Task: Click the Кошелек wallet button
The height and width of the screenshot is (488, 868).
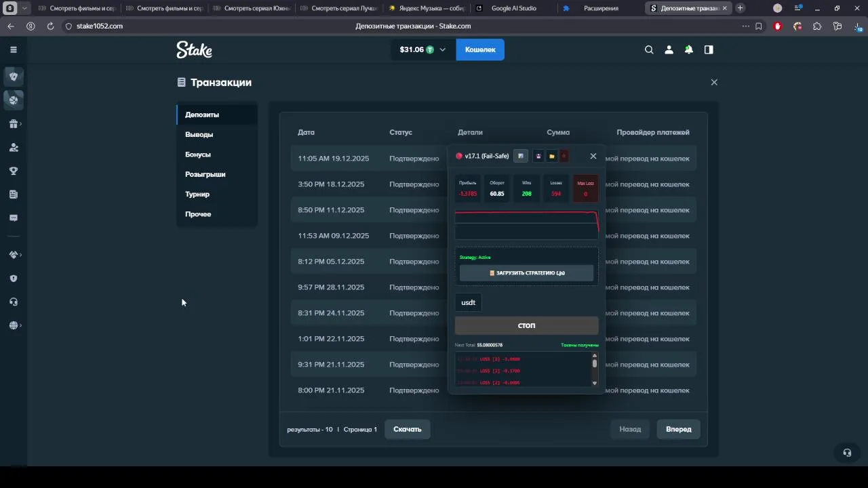Action: point(480,49)
